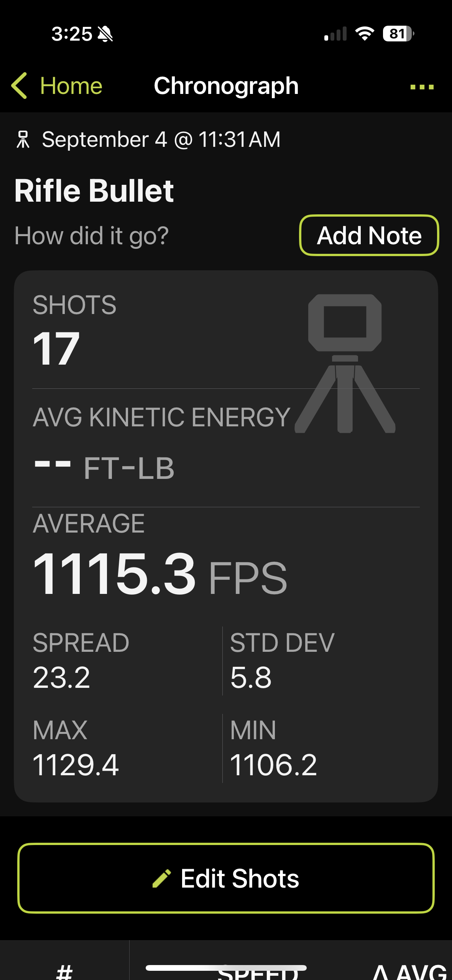Tap the "How did it go?" note field
The height and width of the screenshot is (980, 452).
(92, 235)
